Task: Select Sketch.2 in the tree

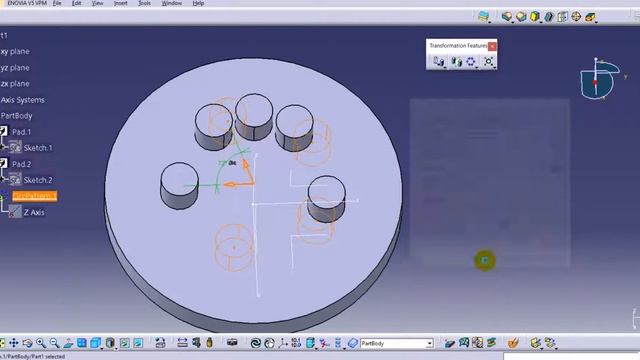Action: pyautogui.click(x=38, y=180)
